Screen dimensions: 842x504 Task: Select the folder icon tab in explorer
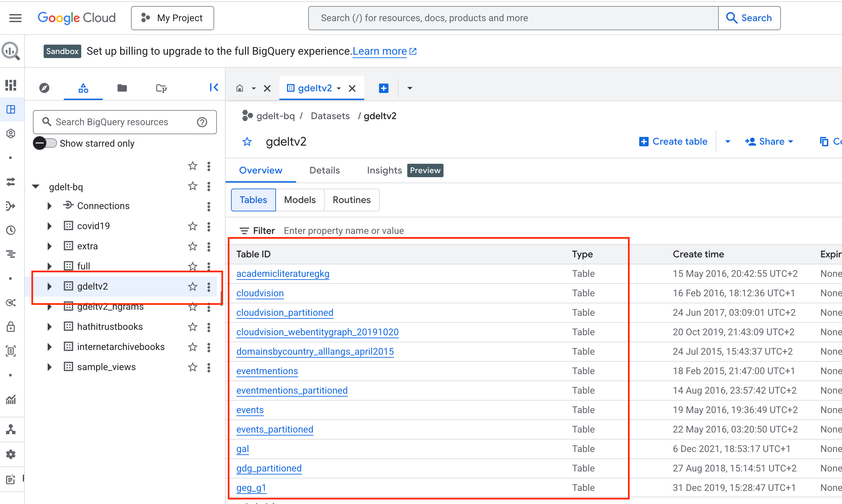click(122, 88)
